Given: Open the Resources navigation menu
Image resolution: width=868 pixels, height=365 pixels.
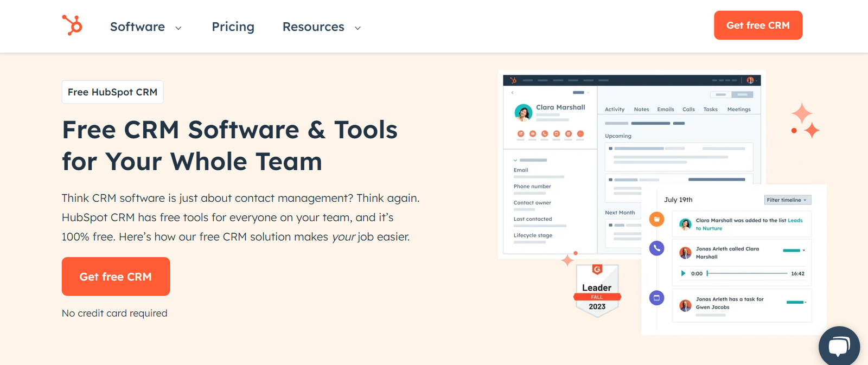Looking at the screenshot, I should click(313, 27).
